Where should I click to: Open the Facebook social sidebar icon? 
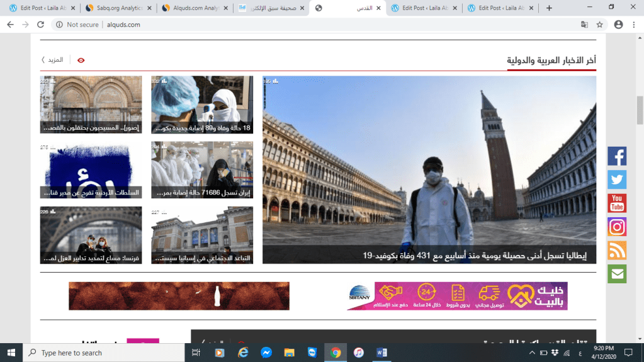(x=617, y=156)
